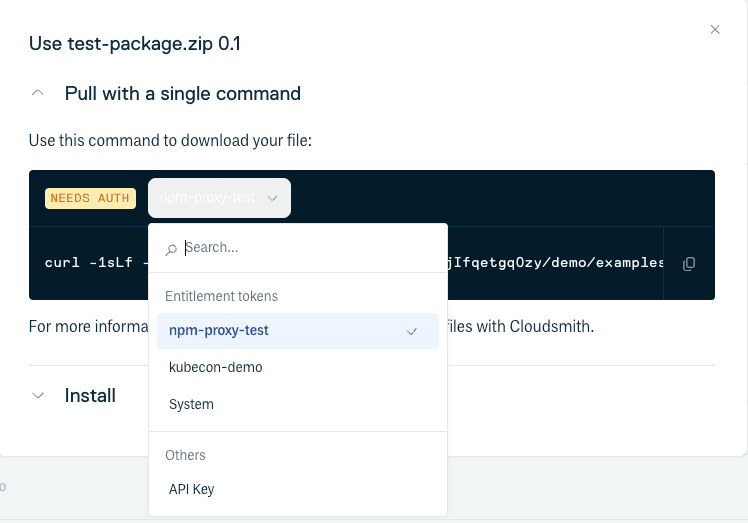Open the npm-proxy-test token dropdown button
The height and width of the screenshot is (523, 748).
pos(218,198)
